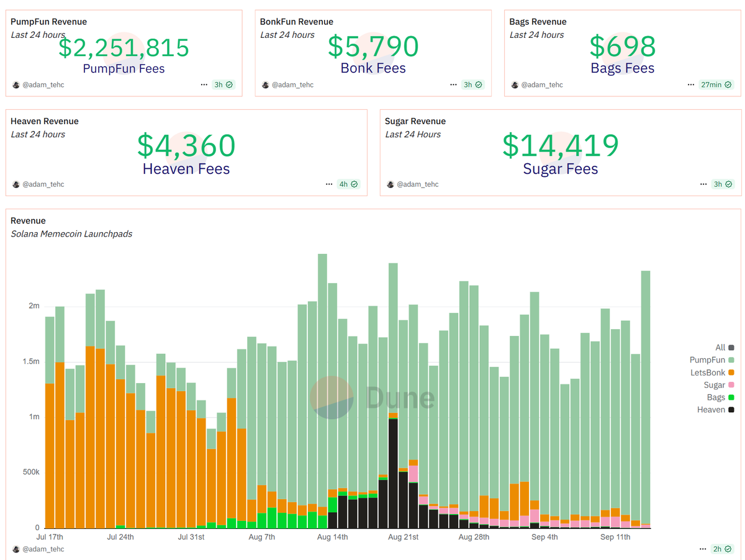The width and height of the screenshot is (745, 560).
Task: Click the "Bonk Fees" label
Action: pyautogui.click(x=374, y=68)
